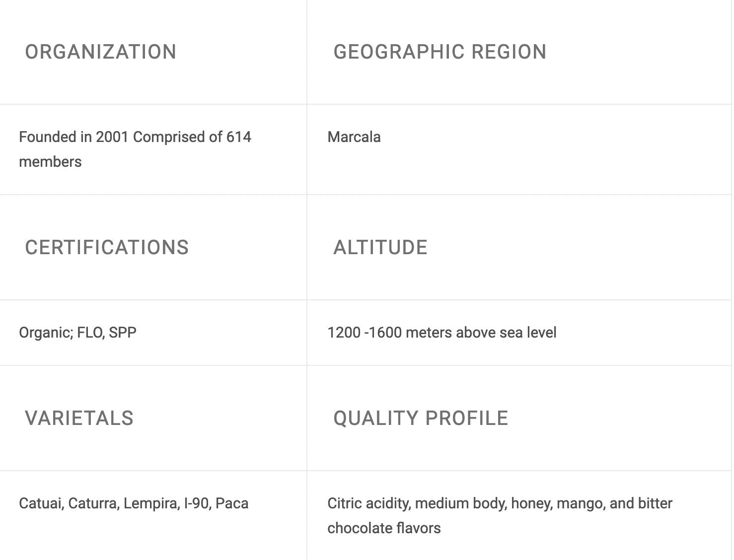
Task: Click the 'SPP' certification text
Action: click(123, 333)
